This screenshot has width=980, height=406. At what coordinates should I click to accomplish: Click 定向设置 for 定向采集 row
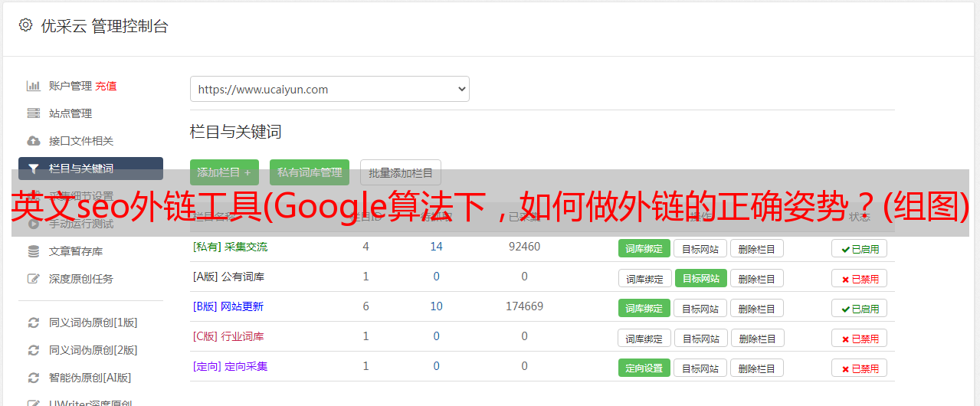(644, 368)
